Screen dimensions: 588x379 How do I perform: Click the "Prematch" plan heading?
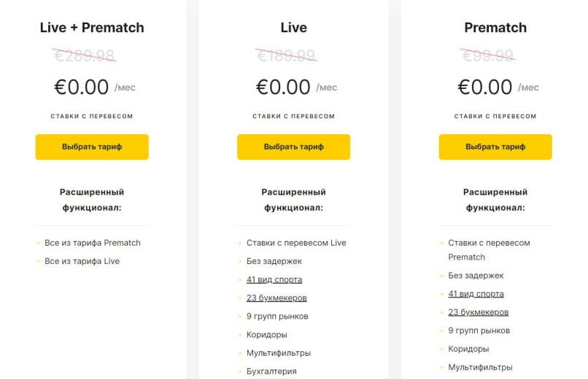(x=495, y=28)
